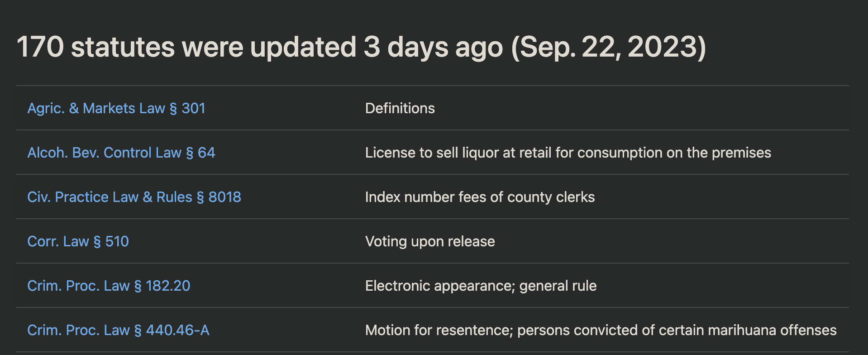Screen dimensions: 868x355
Task: Click the section symbol in Corr. Law link
Action: 97,241
